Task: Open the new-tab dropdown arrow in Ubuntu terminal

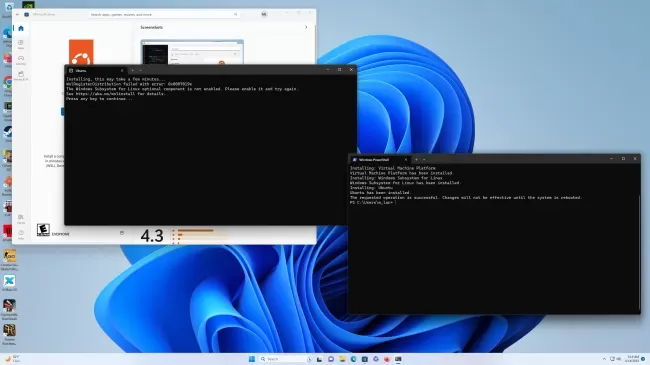Action: coord(141,71)
